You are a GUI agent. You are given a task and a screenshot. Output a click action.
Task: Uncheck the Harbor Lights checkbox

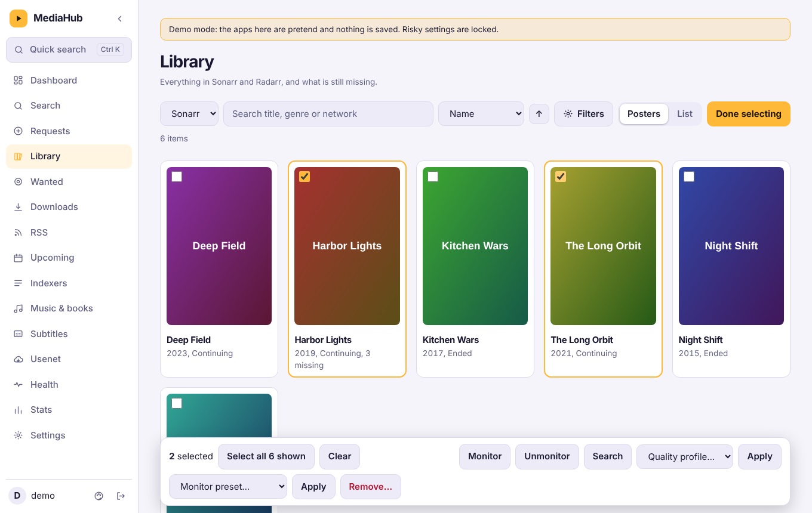[x=304, y=177]
